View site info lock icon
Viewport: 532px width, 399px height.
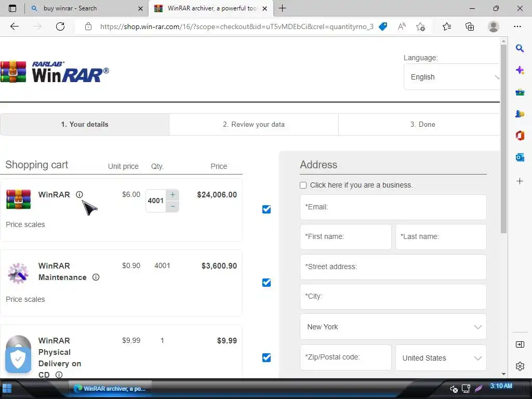88,26
